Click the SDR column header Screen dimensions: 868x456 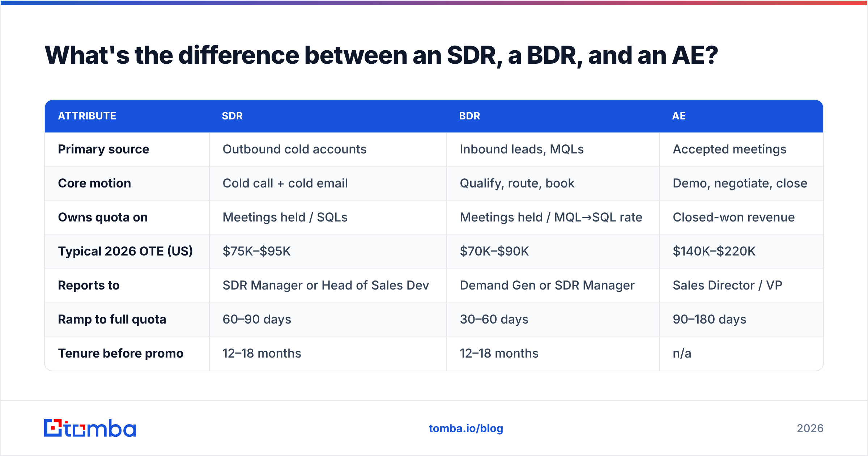pos(232,116)
